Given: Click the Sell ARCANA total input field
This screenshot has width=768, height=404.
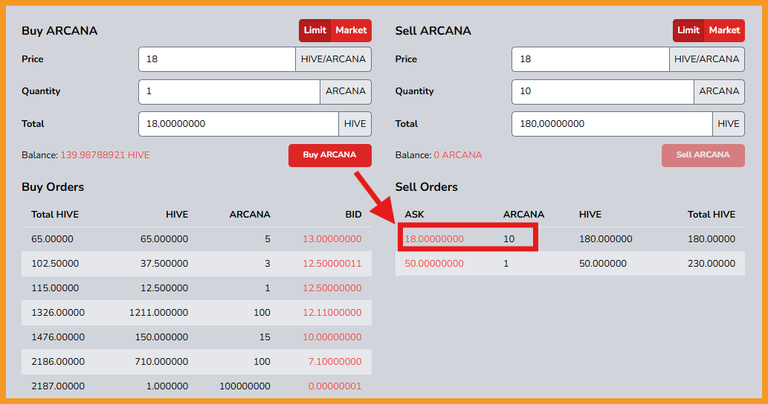Looking at the screenshot, I should [612, 124].
